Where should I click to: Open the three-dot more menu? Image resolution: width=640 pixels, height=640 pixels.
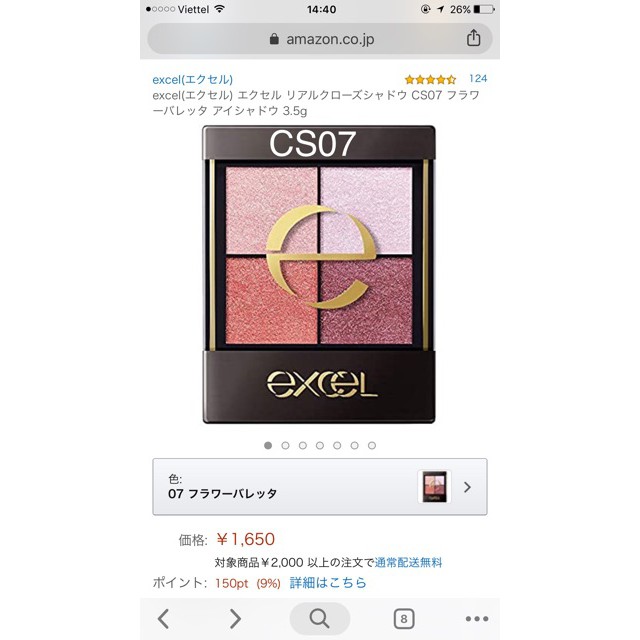[477, 619]
